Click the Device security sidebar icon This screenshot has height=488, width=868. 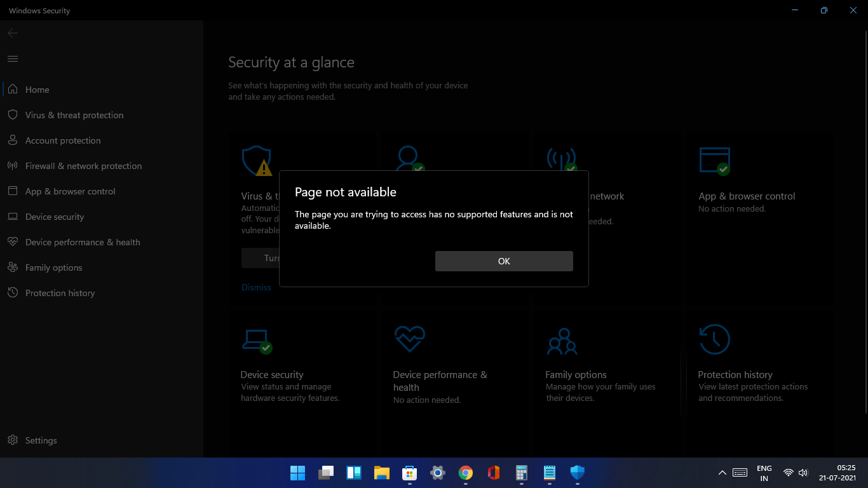(x=13, y=216)
